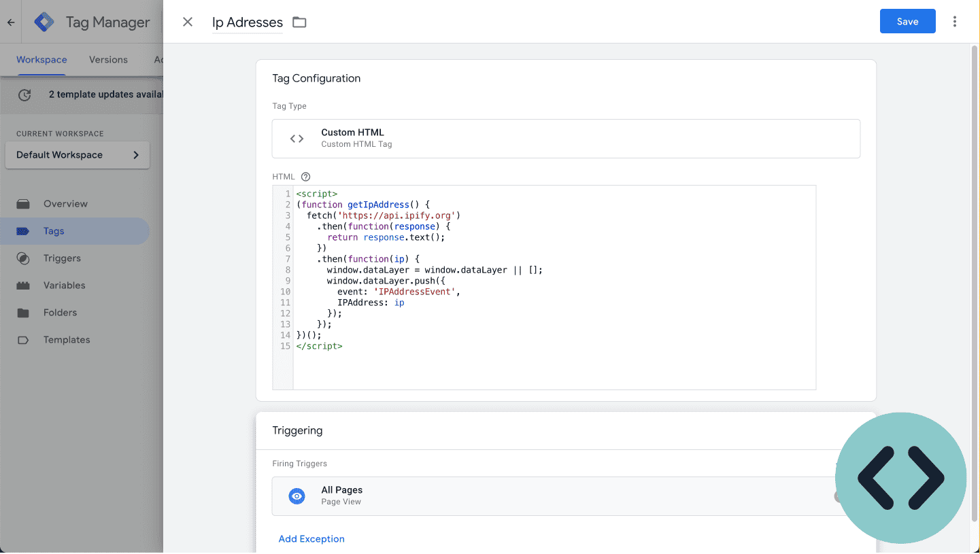Image resolution: width=980 pixels, height=554 pixels.
Task: Open Variables from the left sidebar
Action: pos(24,285)
